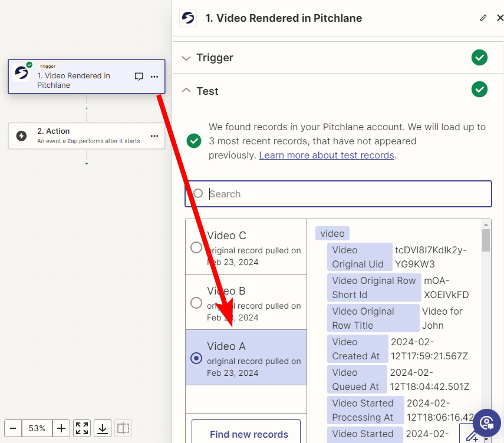Click the Search records input field
The height and width of the screenshot is (443, 504).
click(338, 194)
